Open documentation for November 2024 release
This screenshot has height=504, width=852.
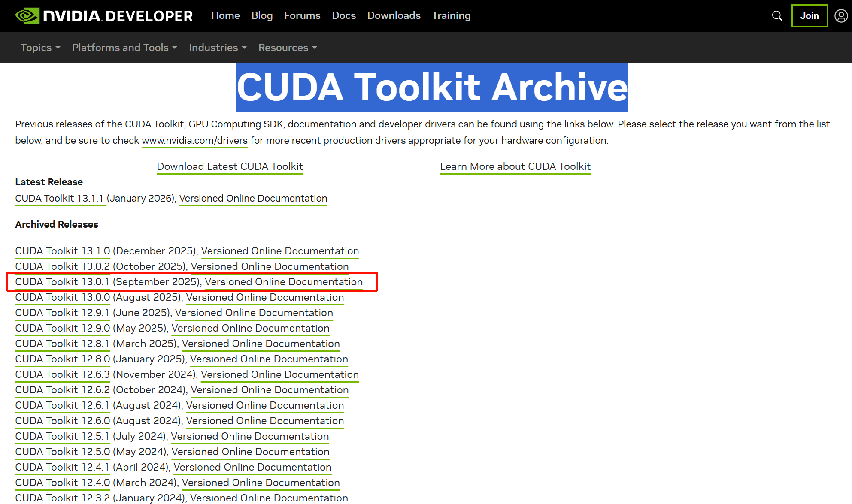pyautogui.click(x=279, y=375)
